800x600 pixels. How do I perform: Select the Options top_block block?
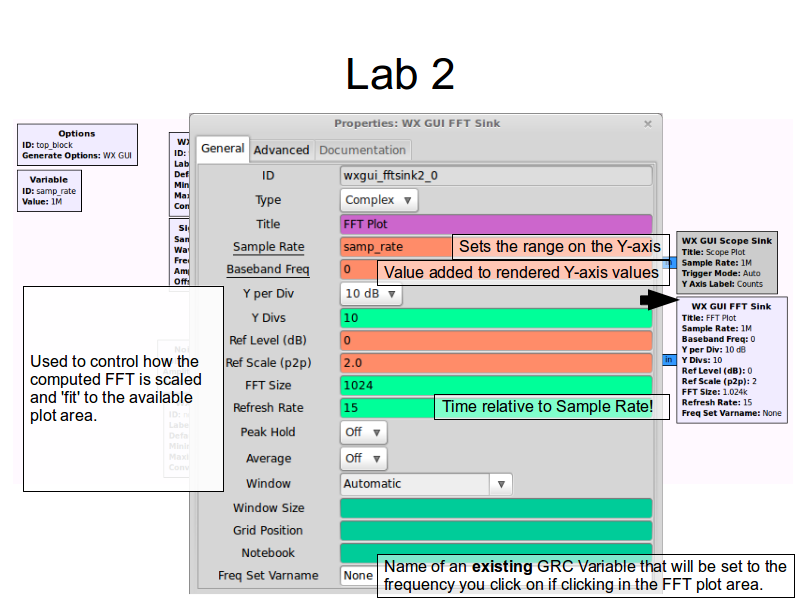tap(77, 145)
